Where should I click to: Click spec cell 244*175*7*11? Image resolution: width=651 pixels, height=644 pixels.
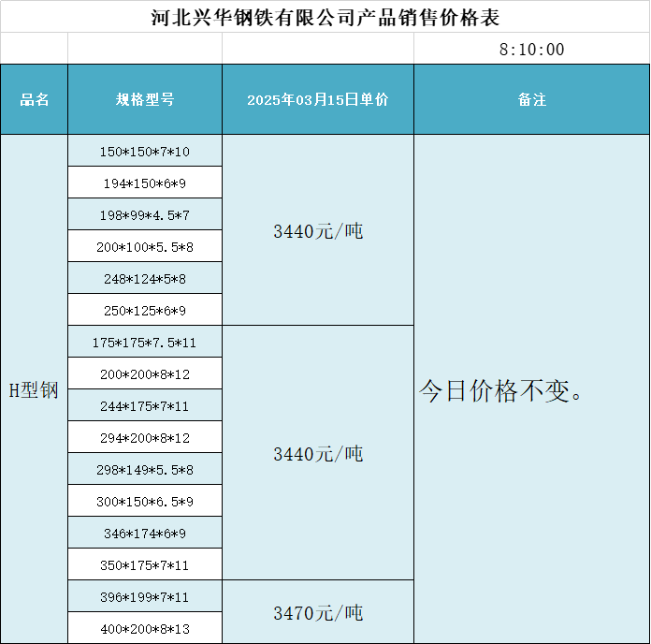[145, 405]
